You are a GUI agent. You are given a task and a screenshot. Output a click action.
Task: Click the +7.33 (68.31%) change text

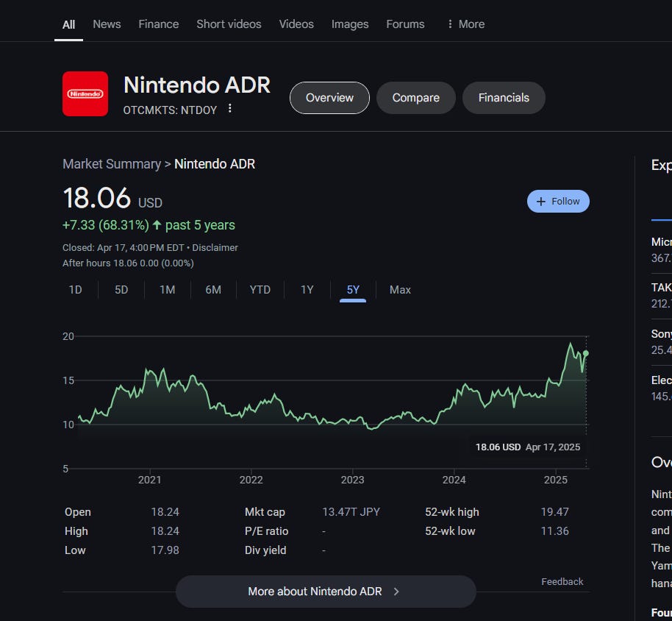point(106,224)
